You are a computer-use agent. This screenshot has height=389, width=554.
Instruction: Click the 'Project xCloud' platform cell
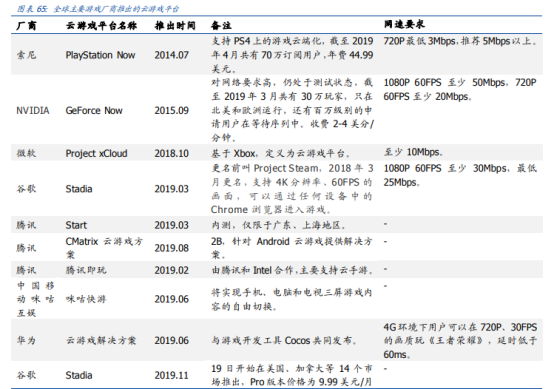(x=96, y=153)
